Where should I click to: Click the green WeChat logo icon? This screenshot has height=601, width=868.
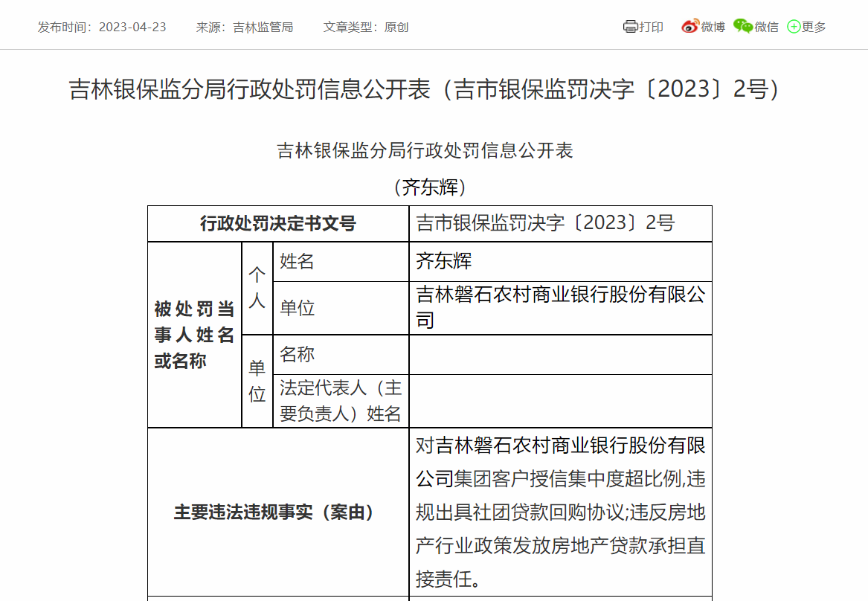(742, 27)
